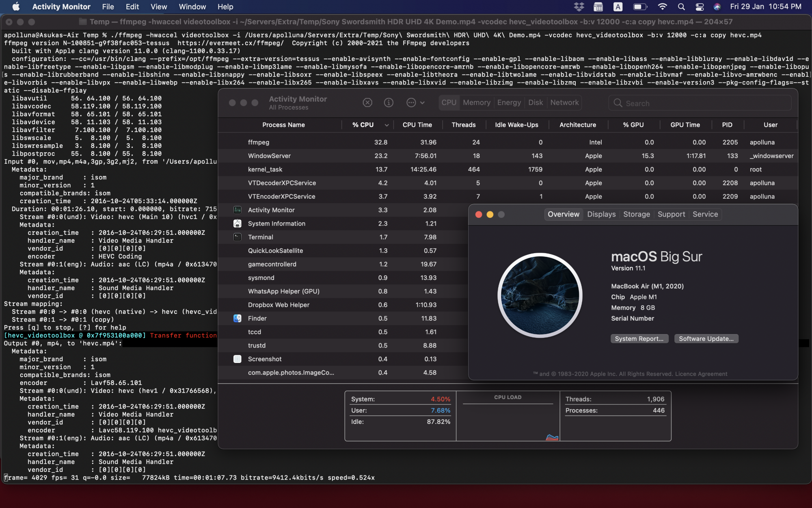Image resolution: width=812 pixels, height=508 pixels.
Task: Click the Software Update... button
Action: (706, 339)
